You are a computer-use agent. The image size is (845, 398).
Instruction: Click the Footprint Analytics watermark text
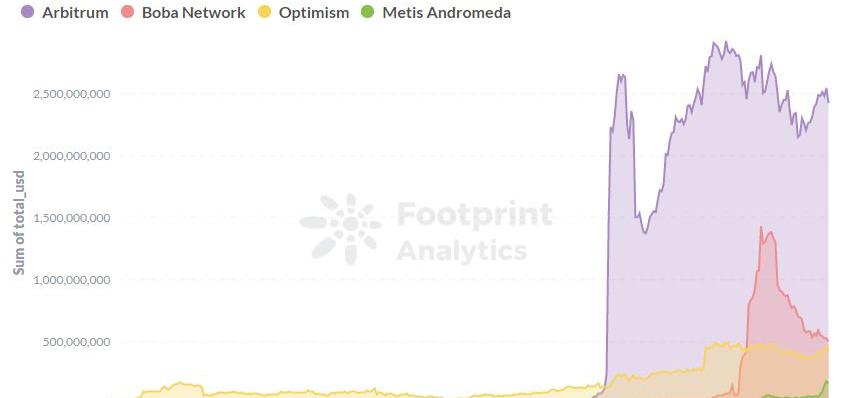(474, 232)
